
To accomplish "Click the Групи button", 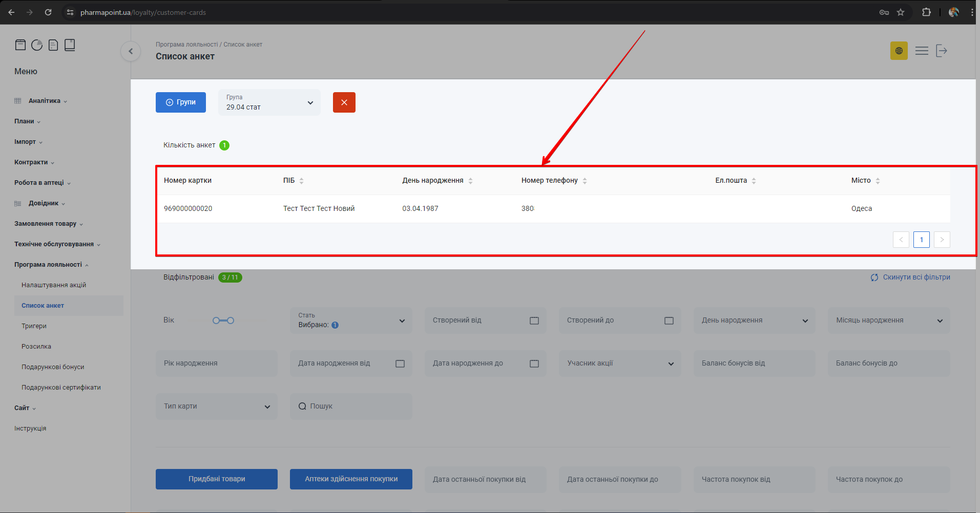I will (181, 102).
